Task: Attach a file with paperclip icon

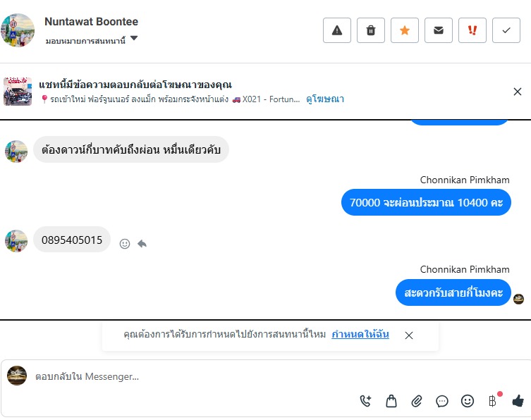Action: tap(417, 401)
